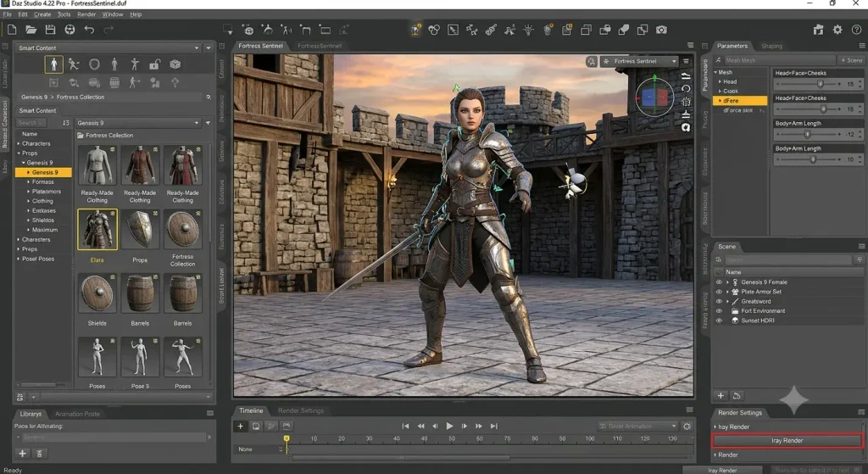Switch to the Shaping tab
This screenshot has width=868, height=474.
click(771, 46)
